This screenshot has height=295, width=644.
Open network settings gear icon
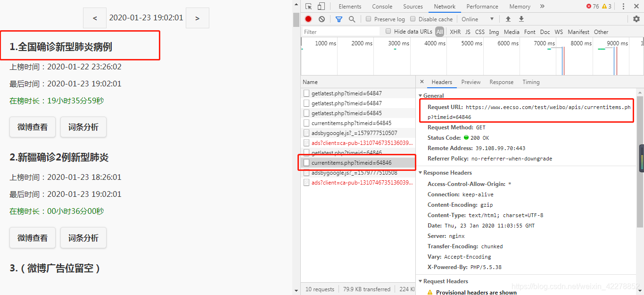(636, 19)
